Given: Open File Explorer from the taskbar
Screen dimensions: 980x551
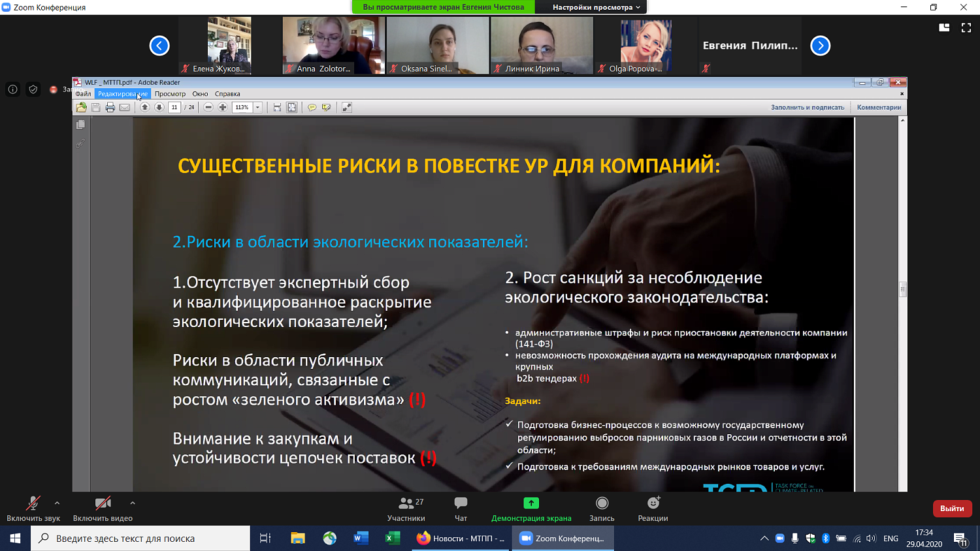Looking at the screenshot, I should (298, 539).
